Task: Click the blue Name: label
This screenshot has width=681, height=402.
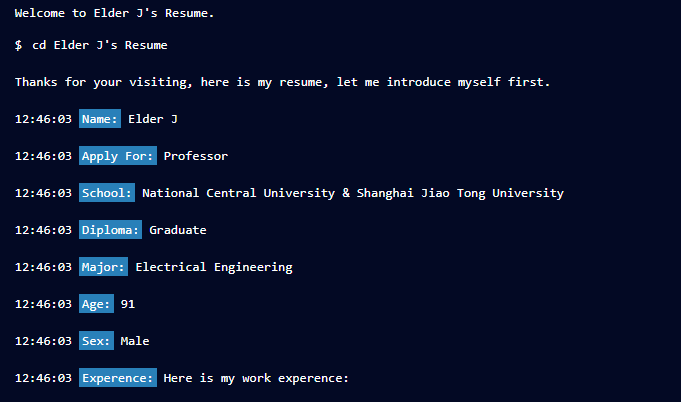Action: (x=100, y=119)
